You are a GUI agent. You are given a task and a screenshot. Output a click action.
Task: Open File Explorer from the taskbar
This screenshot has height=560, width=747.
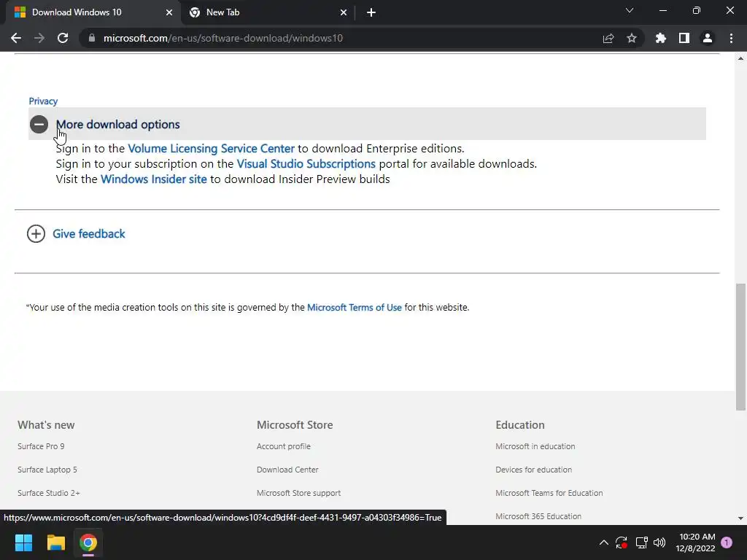point(55,542)
